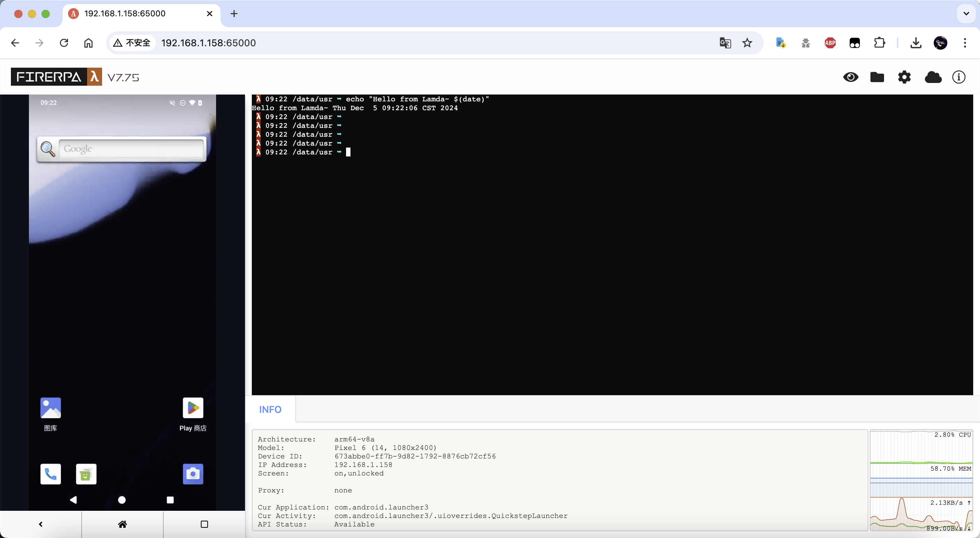
Task: Open the phone dialer app
Action: coord(51,474)
